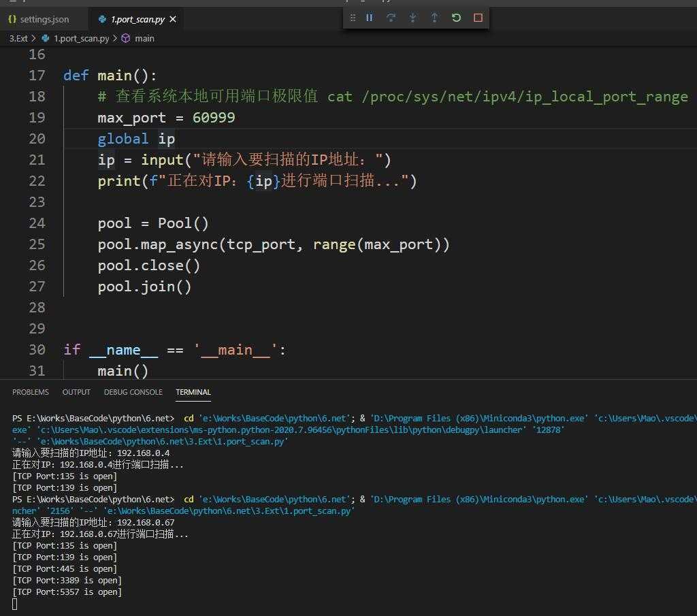Click line number 30 in the gutter
The height and width of the screenshot is (616, 697).
[x=37, y=350]
